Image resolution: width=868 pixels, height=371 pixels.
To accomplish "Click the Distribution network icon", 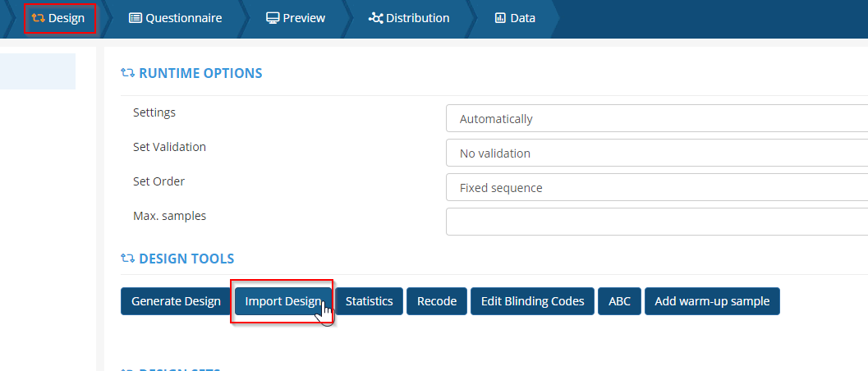I will tap(376, 18).
